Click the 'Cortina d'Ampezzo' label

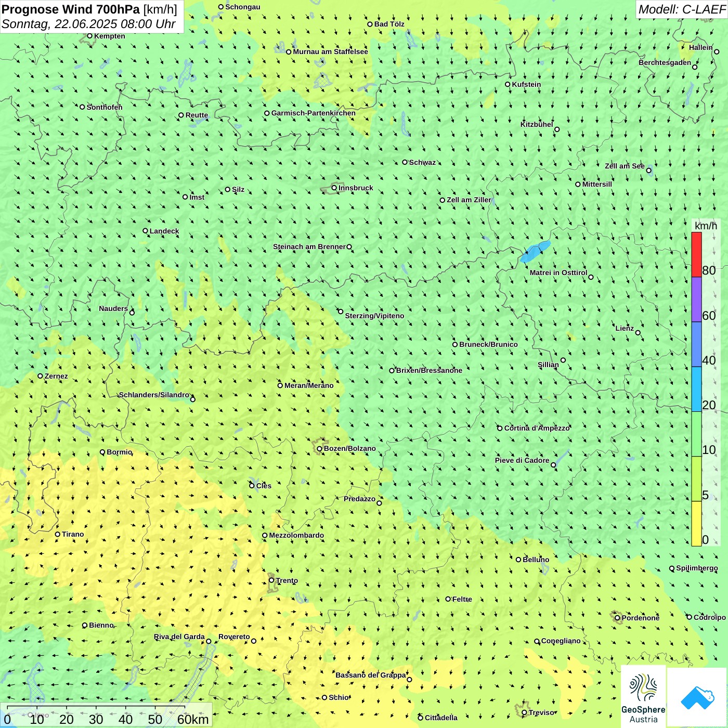tap(537, 428)
